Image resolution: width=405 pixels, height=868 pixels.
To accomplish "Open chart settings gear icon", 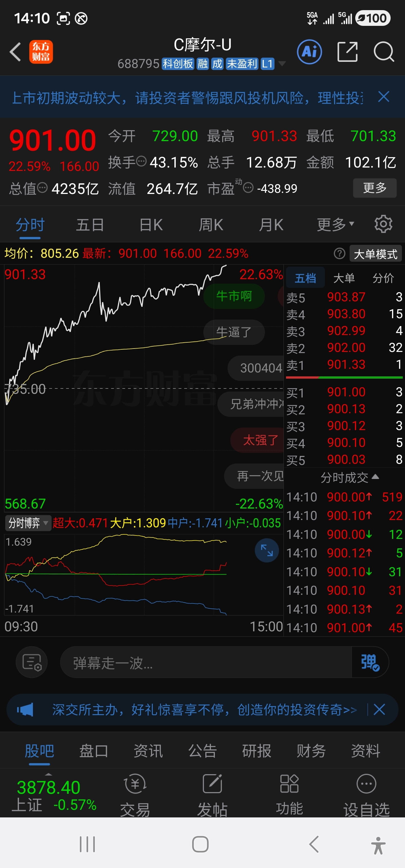I will (x=383, y=224).
